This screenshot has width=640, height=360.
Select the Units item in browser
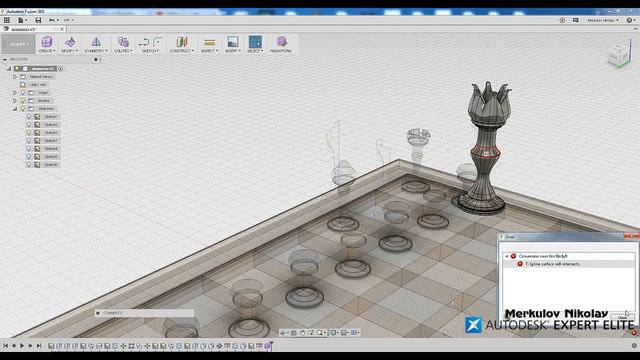pyautogui.click(x=38, y=84)
